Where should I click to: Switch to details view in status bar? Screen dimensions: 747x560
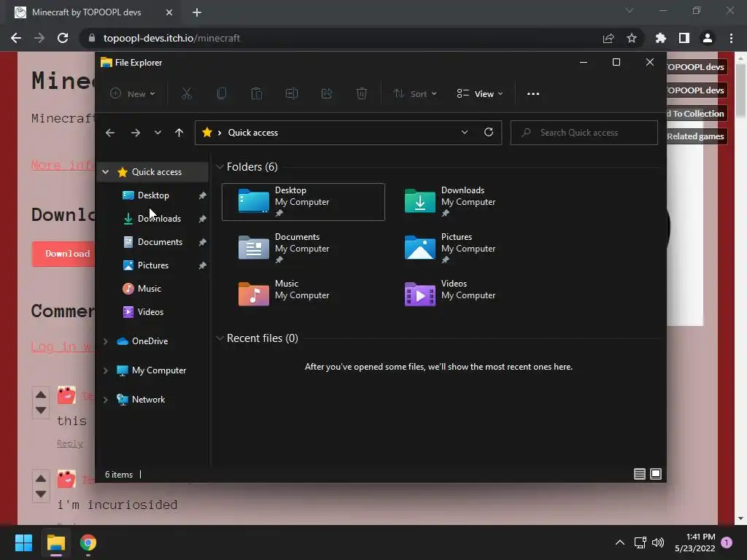click(639, 474)
